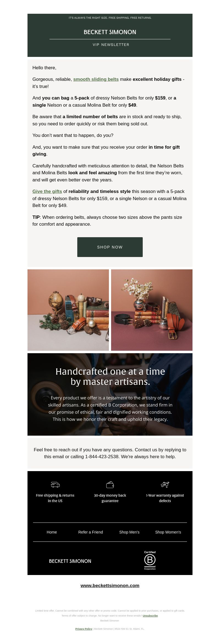Go to Shop Men's
220x644 pixels.
(x=129, y=532)
